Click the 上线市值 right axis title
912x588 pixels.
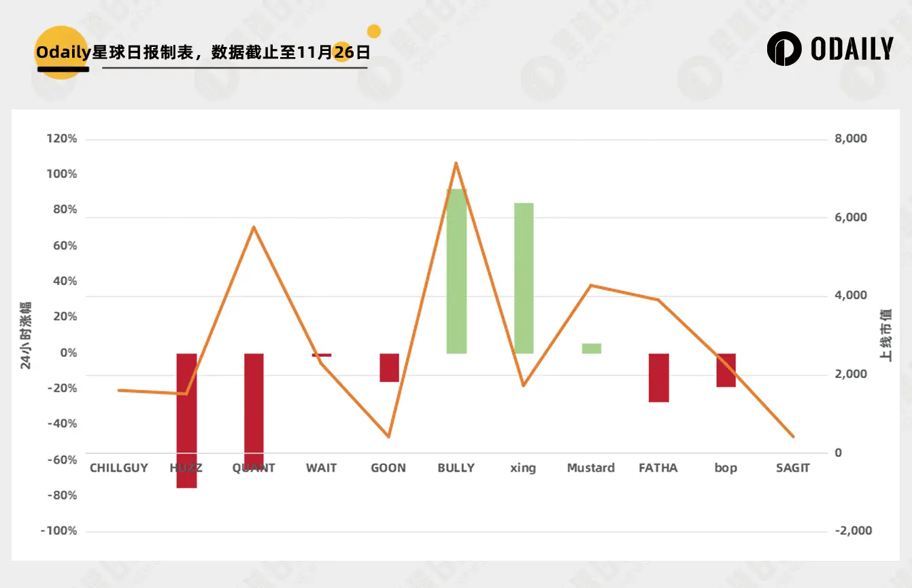tap(885, 334)
